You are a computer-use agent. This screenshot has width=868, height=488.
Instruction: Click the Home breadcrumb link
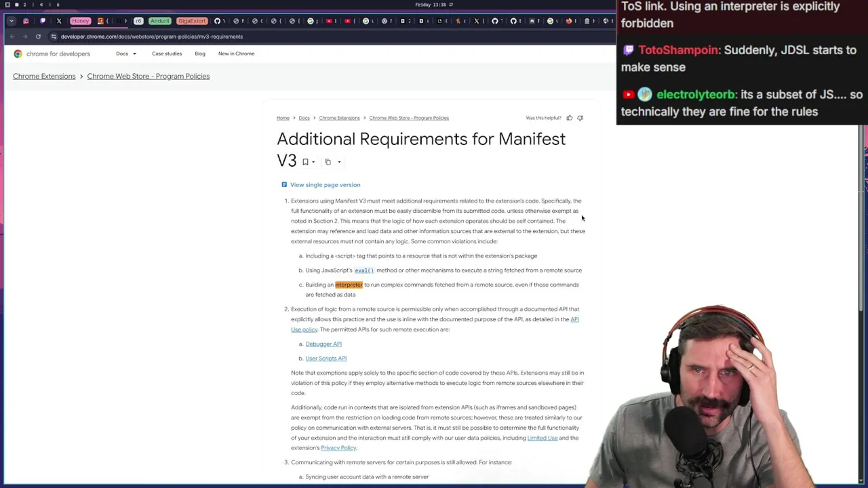pyautogui.click(x=283, y=118)
